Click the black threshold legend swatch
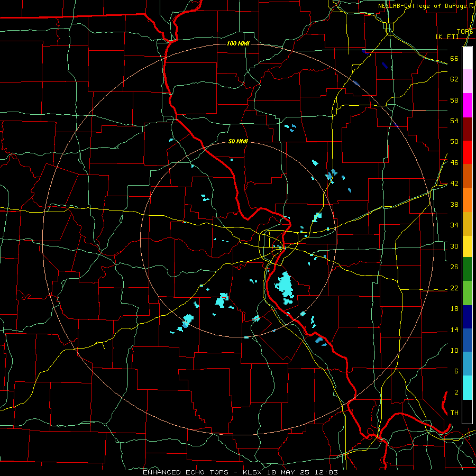Screen dimensions: 476x476 pos(467,411)
